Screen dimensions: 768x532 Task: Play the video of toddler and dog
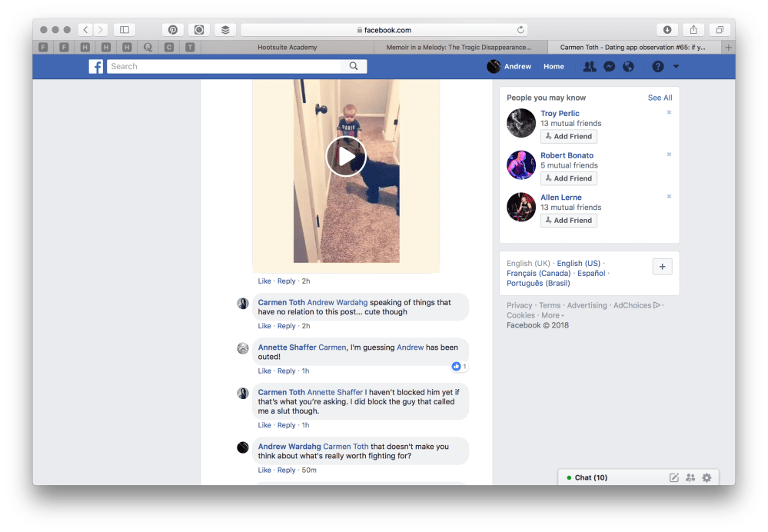[346, 157]
